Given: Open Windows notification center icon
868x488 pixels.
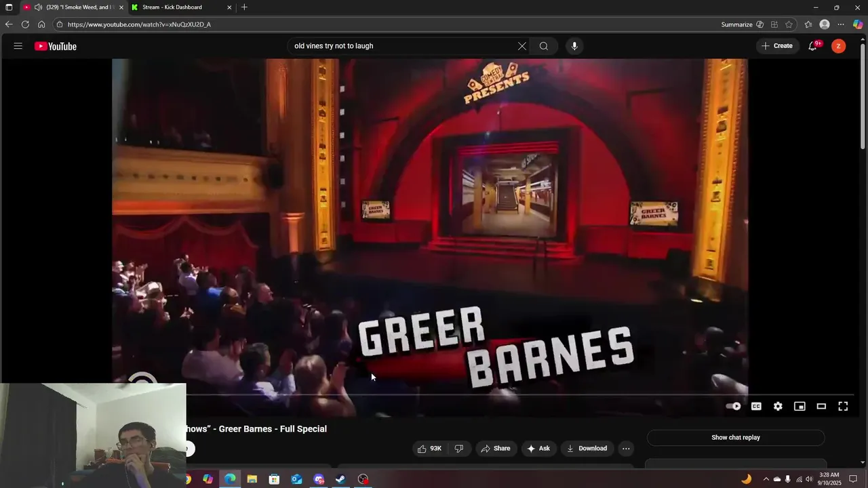Looking at the screenshot, I should 854,479.
